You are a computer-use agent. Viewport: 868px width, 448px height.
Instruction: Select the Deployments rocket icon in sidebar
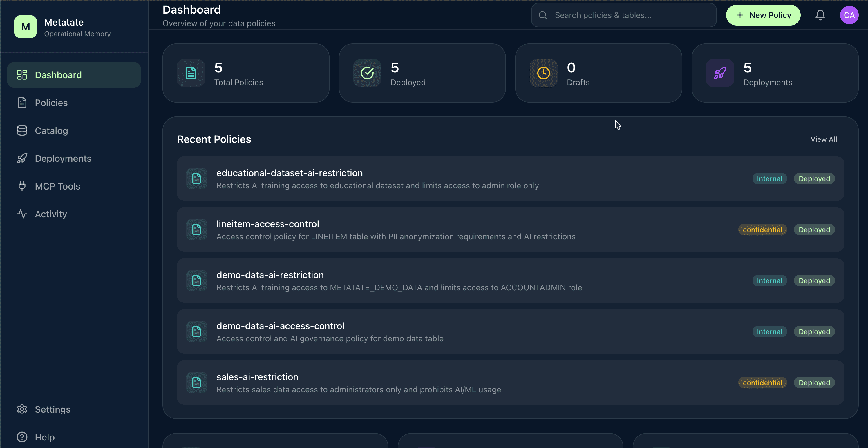coord(22,158)
